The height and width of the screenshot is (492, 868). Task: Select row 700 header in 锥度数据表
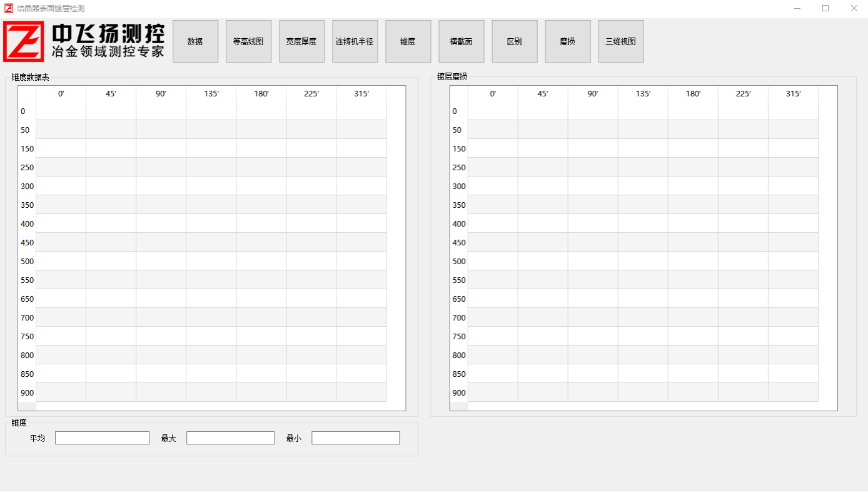(27, 317)
